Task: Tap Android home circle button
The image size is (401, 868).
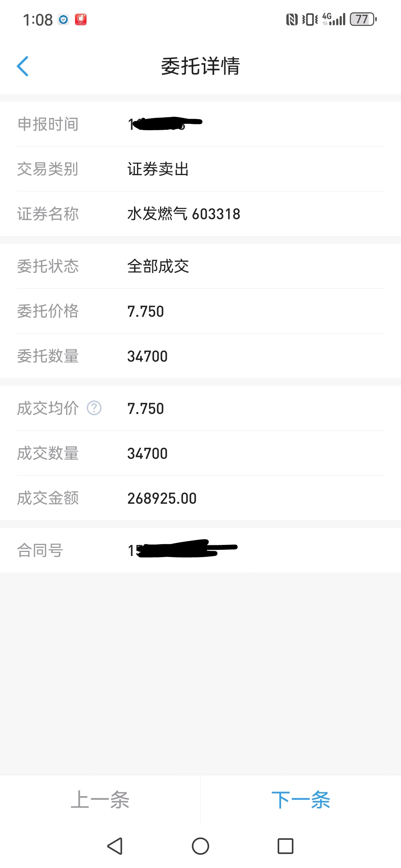Action: pos(200,846)
